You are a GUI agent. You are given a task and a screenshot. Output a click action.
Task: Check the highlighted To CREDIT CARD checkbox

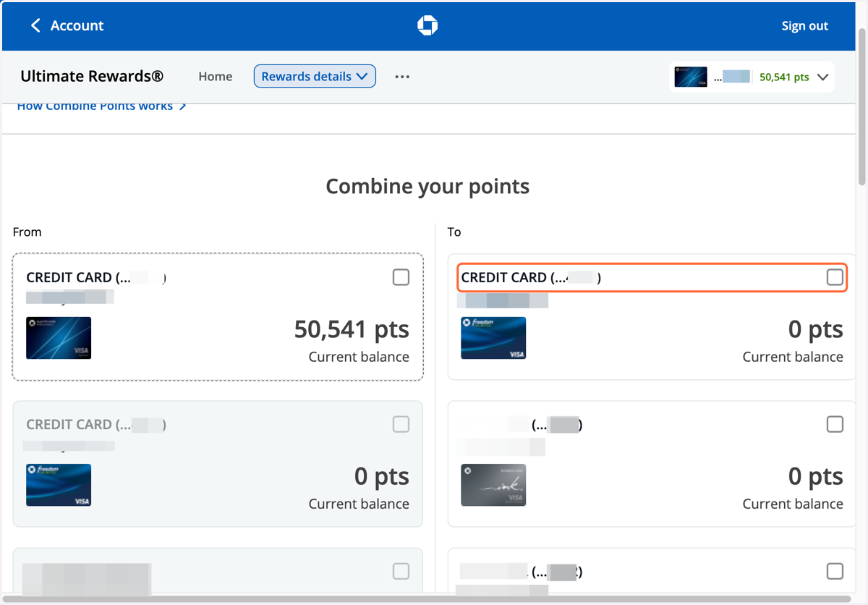click(835, 277)
